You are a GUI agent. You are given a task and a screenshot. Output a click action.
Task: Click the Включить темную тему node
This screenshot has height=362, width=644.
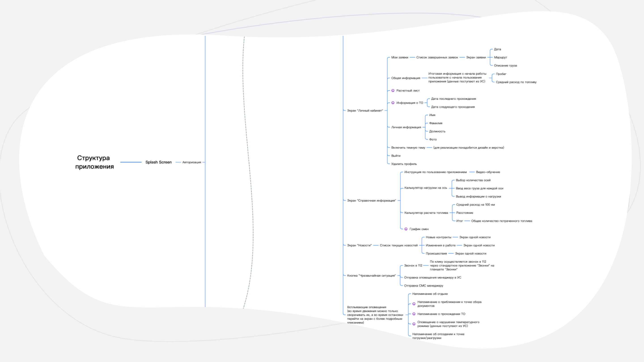pos(408,148)
